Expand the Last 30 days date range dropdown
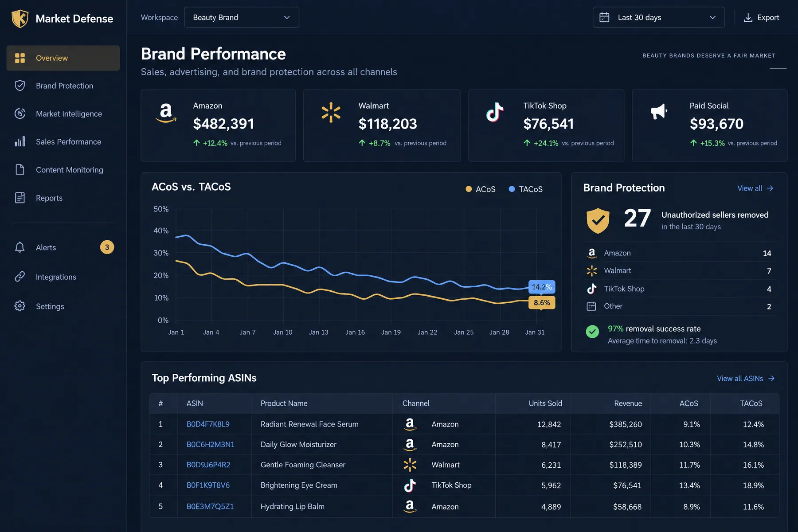The width and height of the screenshot is (798, 532). pos(659,17)
